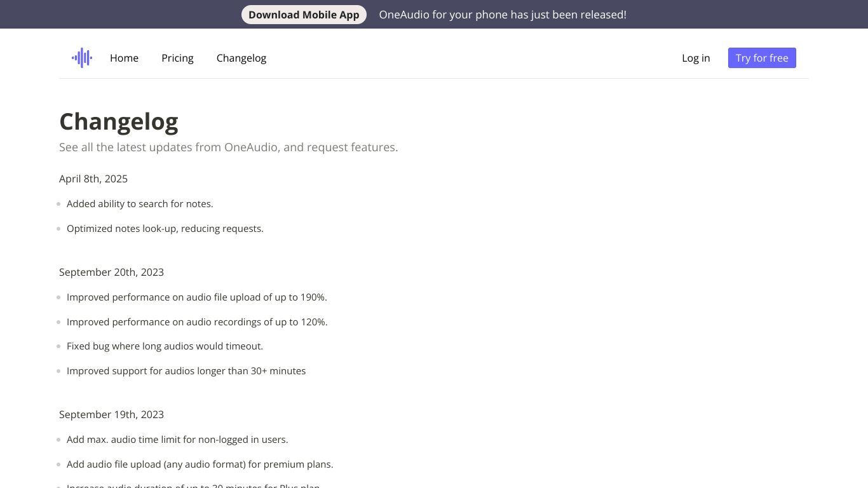Screen dimensions: 868x488
Task: Click the phone release announcement text
Action: click(x=503, y=15)
